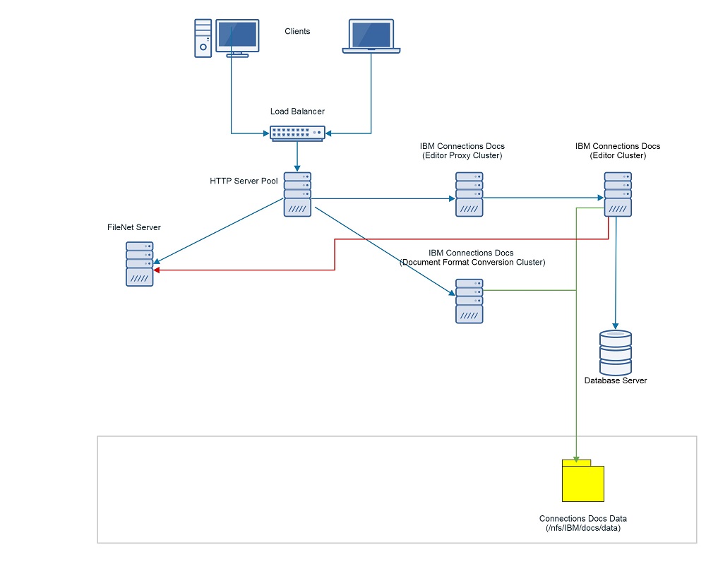Viewport: 706px width, 588px height.
Task: Click the HTTP Server Pool server icon
Action: [297, 193]
